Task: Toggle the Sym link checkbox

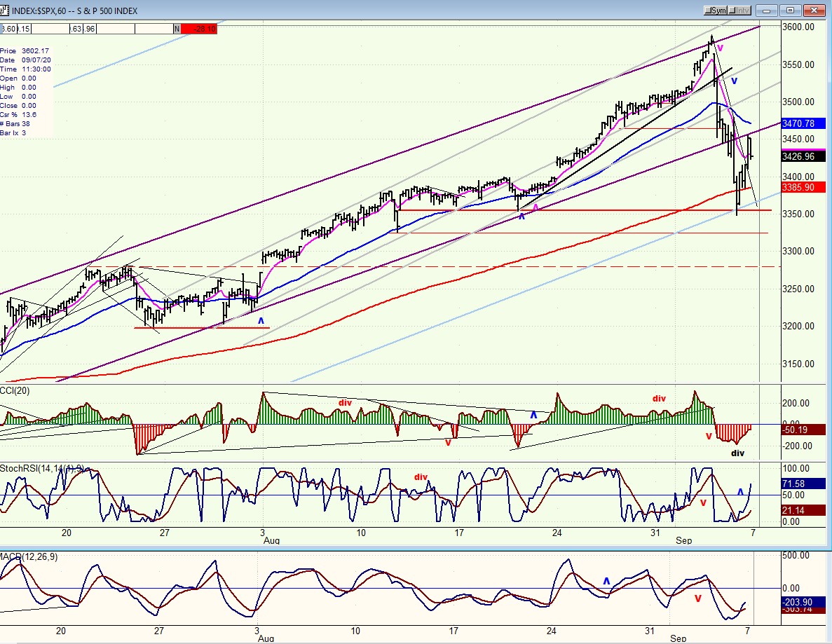Action: (x=716, y=11)
